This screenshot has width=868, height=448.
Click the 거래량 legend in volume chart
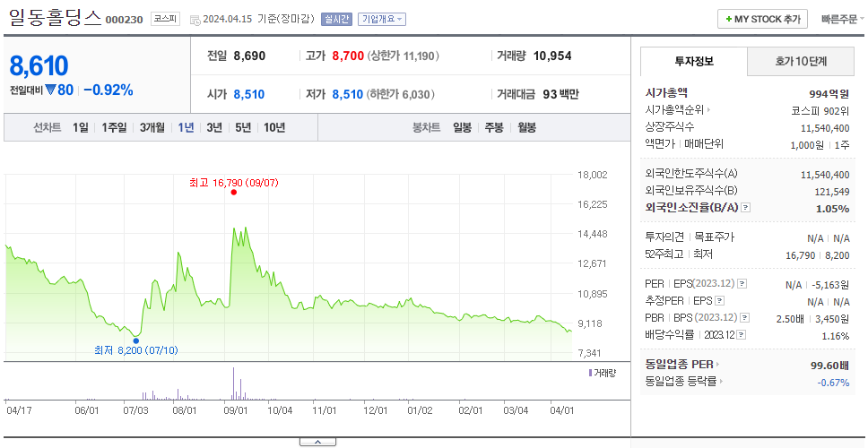coord(602,373)
